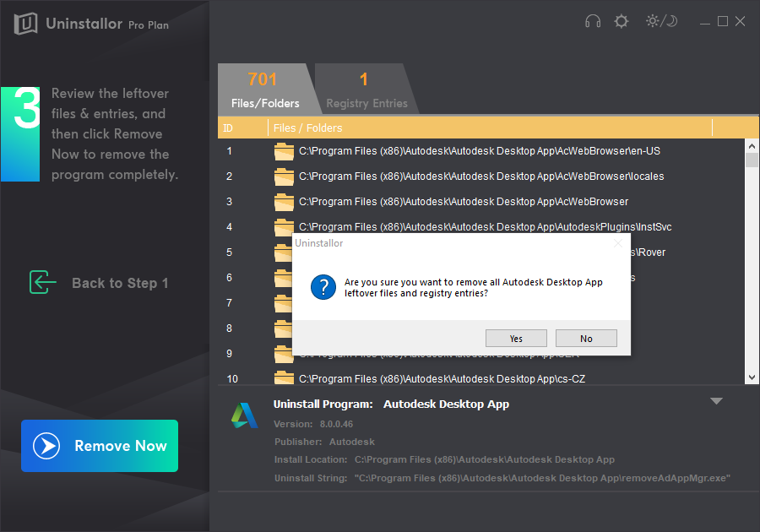Viewport: 760px width, 532px height.
Task: Click the back arrow icon beside Step 1
Action: pyautogui.click(x=43, y=282)
